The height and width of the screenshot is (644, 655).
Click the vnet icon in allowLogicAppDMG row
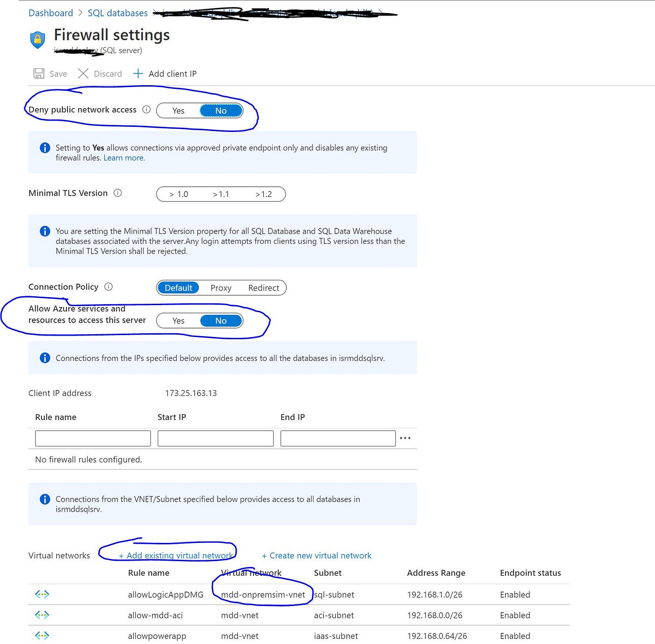pos(42,594)
